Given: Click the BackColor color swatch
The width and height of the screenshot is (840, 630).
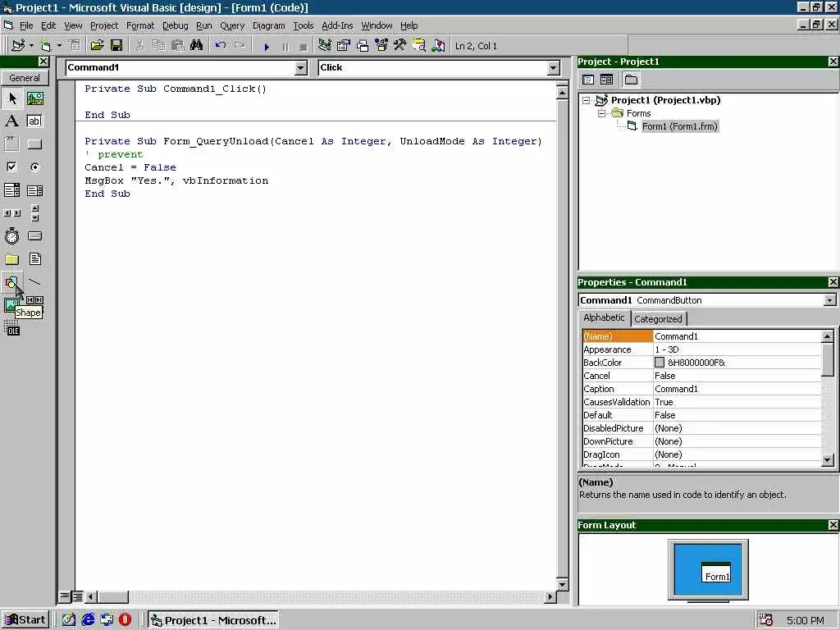Looking at the screenshot, I should pyautogui.click(x=660, y=363).
